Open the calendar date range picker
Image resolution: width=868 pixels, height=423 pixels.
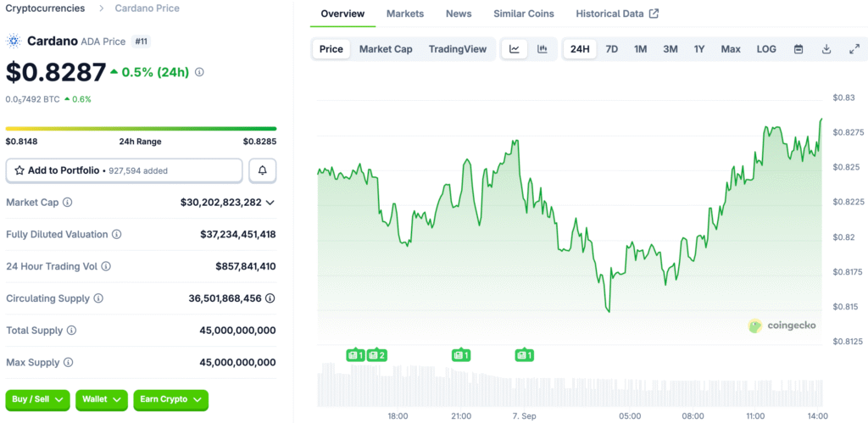tap(798, 49)
